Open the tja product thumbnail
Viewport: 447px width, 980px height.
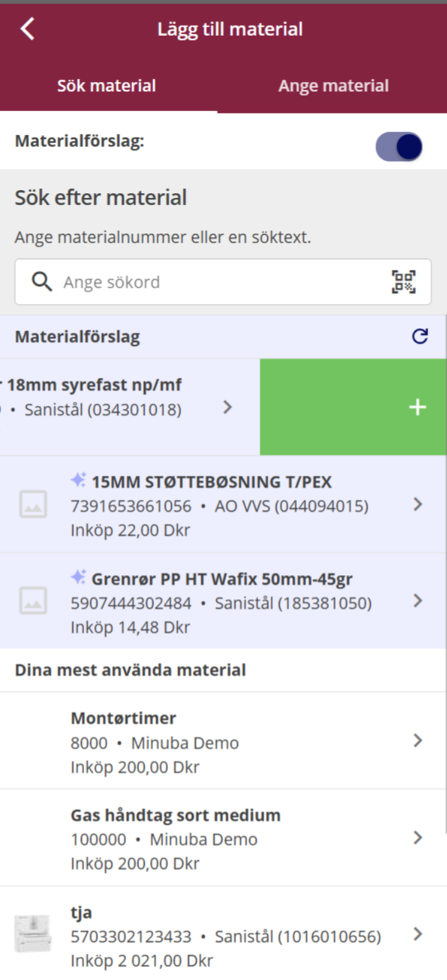(32, 934)
